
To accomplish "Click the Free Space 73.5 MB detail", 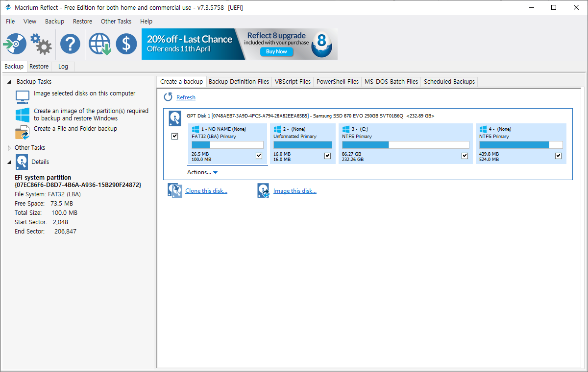I will (44, 204).
